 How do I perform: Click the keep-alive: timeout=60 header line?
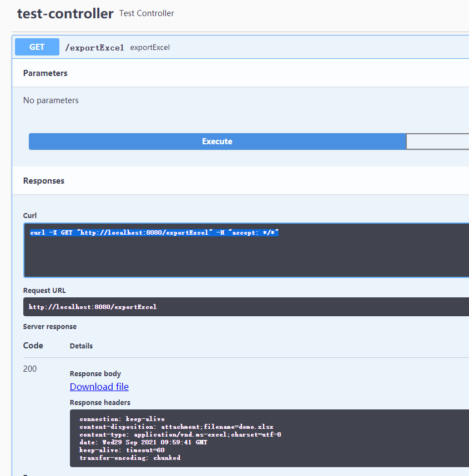pos(122,450)
